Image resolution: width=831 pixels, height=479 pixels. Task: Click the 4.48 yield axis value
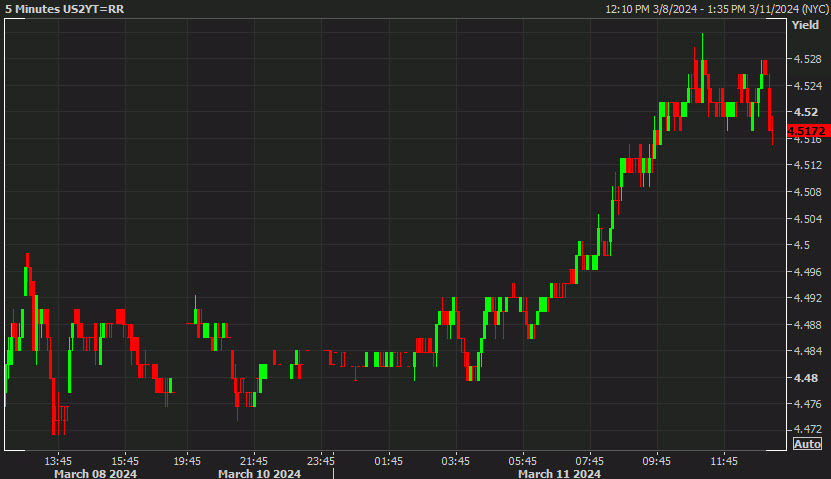point(806,378)
